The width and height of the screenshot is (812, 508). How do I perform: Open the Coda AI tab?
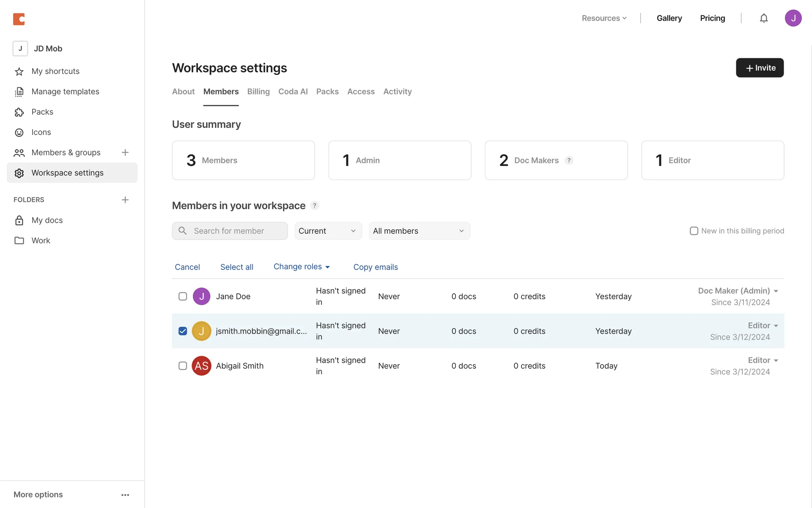tap(293, 91)
